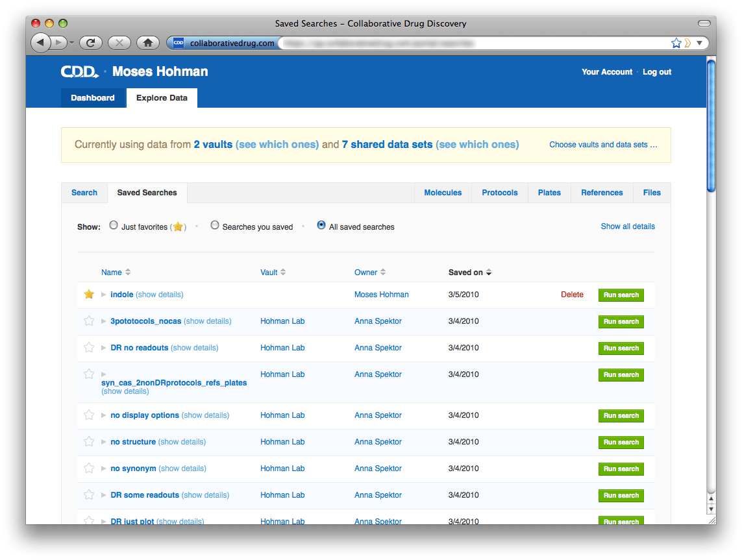Click the scrollbar up arrow
The image size is (742, 560).
711,498
